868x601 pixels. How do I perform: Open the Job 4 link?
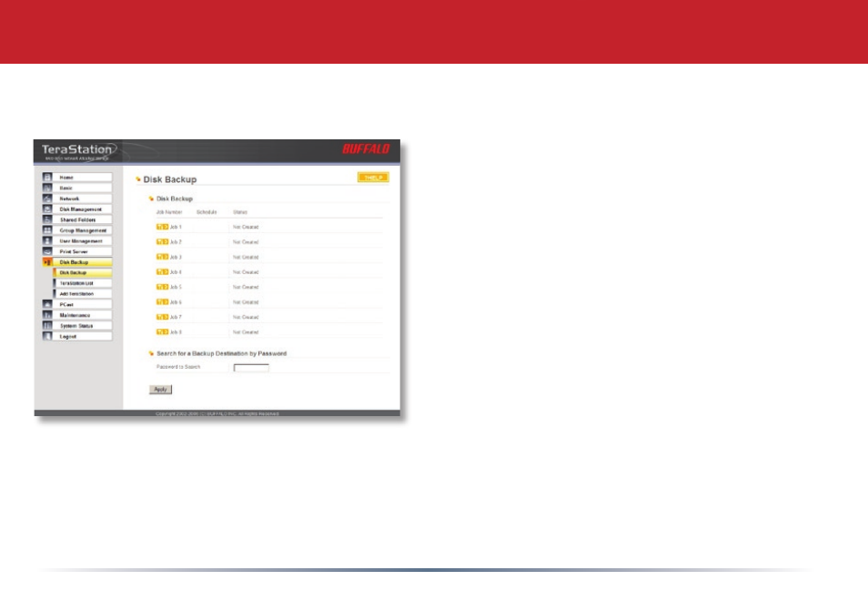(176, 272)
